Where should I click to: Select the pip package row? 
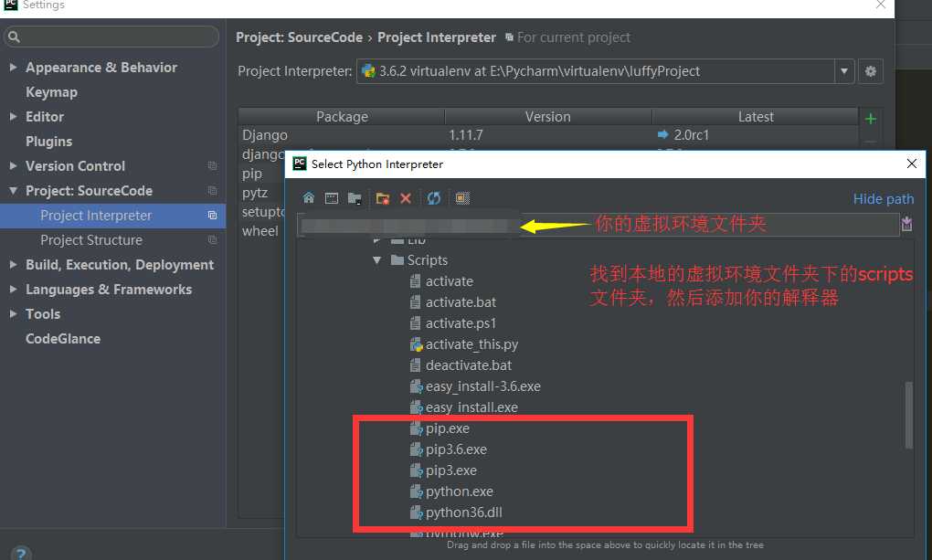(262, 174)
